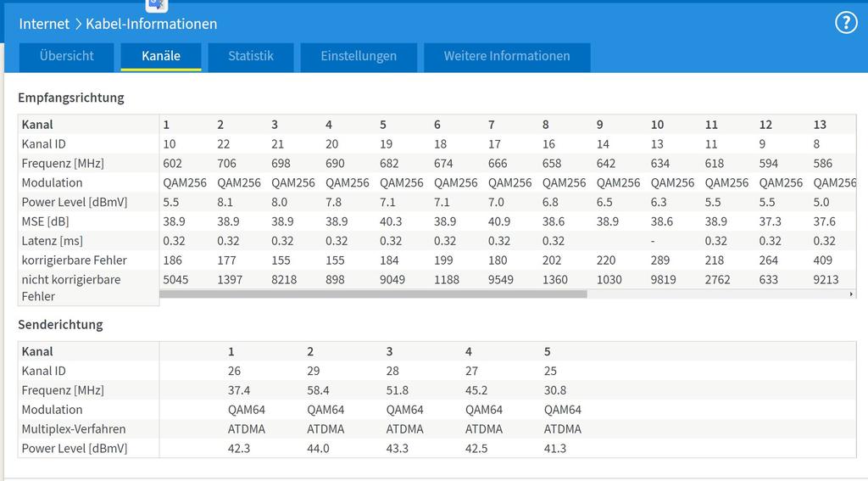This screenshot has width=868, height=481.
Task: Click the Multiplex-Verfahren row label
Action: pyautogui.click(x=74, y=429)
